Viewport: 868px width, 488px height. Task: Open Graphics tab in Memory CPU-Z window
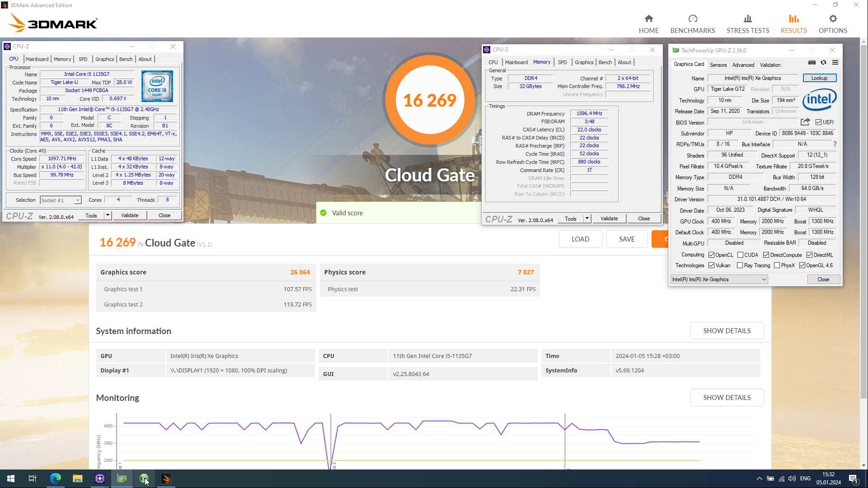pyautogui.click(x=584, y=62)
